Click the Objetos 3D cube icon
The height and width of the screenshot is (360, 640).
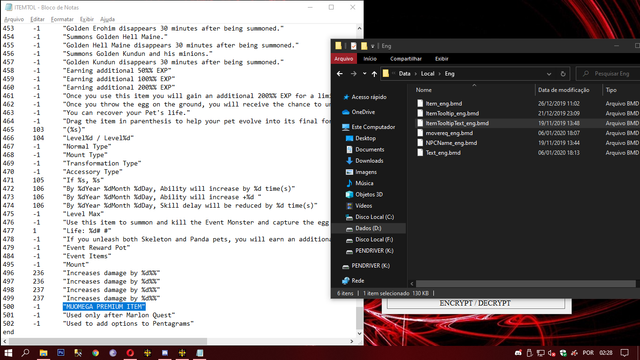(x=349, y=195)
